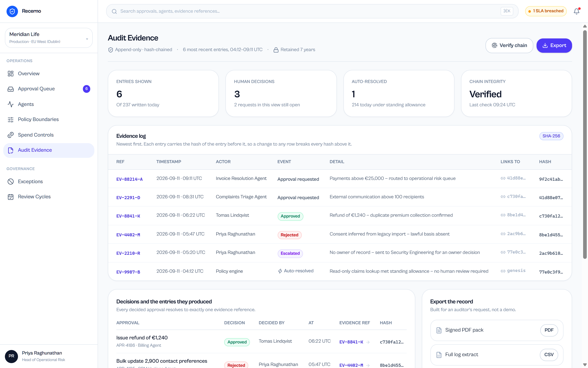Open the Audit Evidence menu item
The image size is (588, 368).
point(49,150)
